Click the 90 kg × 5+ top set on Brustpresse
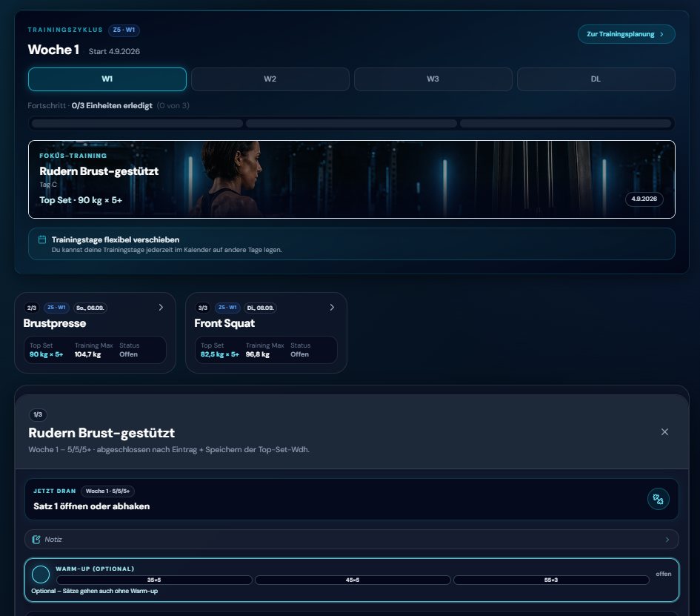Viewport: 700px width, 616px height. (x=47, y=354)
